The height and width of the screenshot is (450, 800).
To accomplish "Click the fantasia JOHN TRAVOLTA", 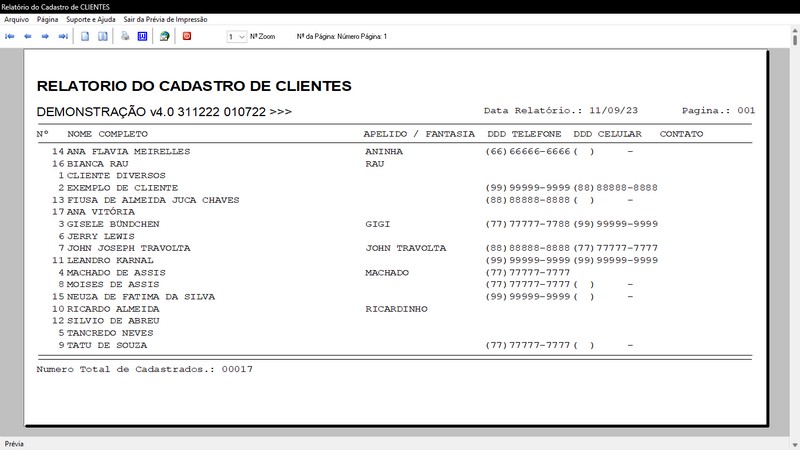I will 406,248.
